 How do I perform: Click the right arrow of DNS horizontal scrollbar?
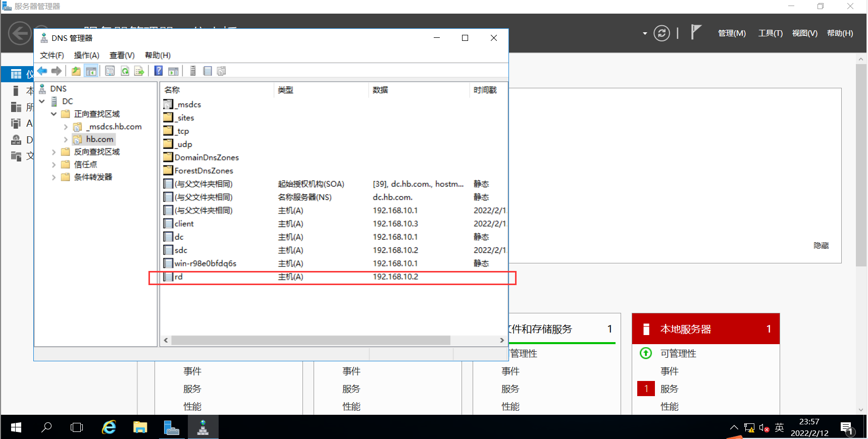coord(502,341)
